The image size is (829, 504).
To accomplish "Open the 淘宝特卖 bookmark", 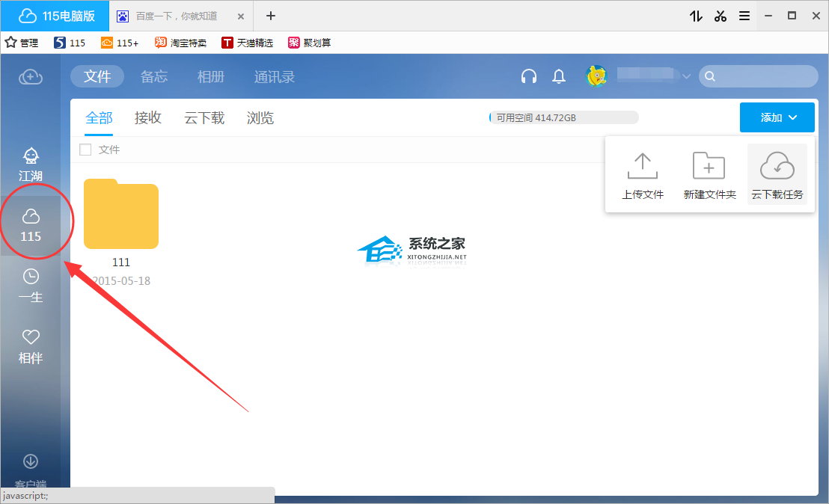I will coord(180,43).
